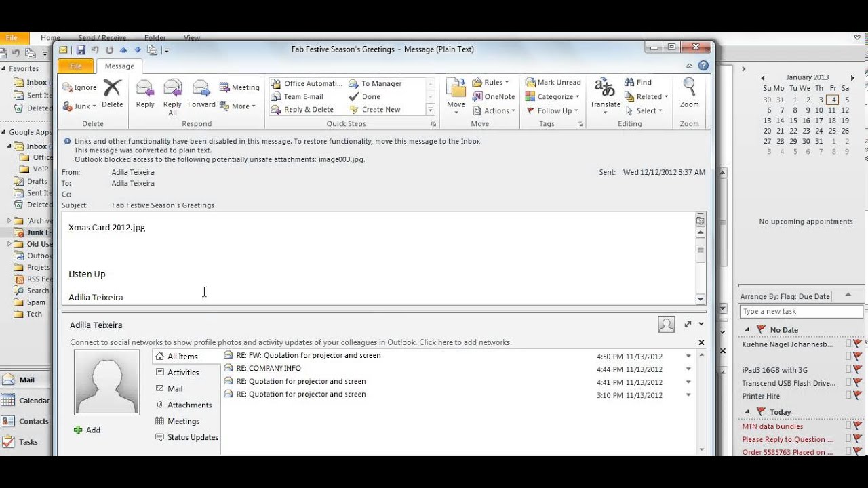Viewport: 868px width, 488px height.
Task: Open the Categorize dropdown
Action: (552, 96)
